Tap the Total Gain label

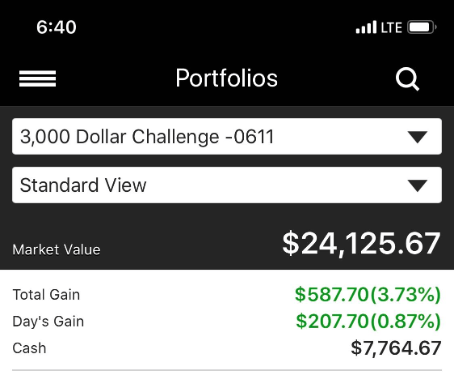point(46,295)
